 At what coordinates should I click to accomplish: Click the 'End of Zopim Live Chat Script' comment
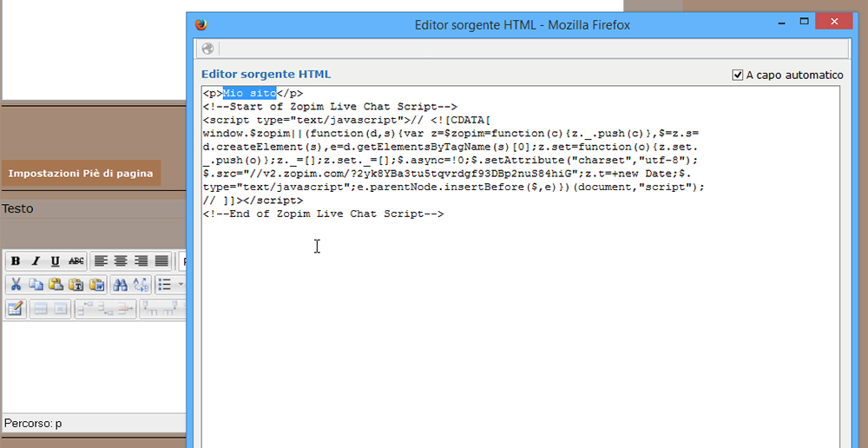click(x=323, y=214)
